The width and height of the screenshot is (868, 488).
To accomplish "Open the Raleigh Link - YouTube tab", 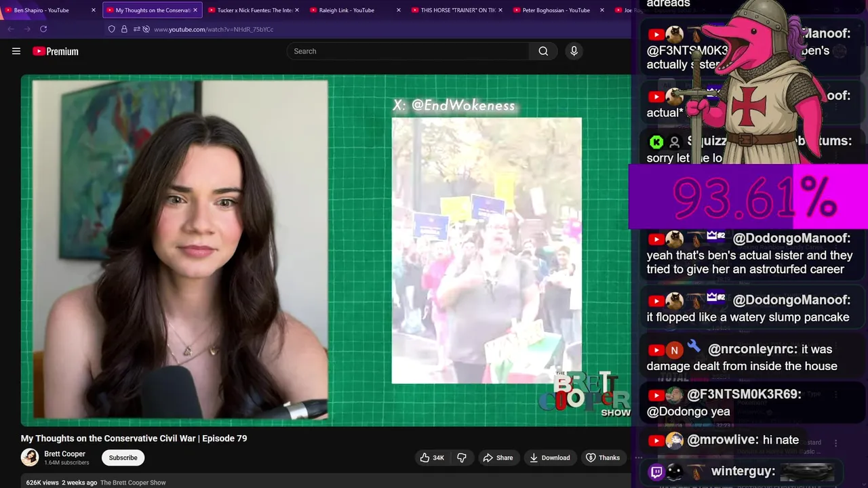I will coord(355,10).
